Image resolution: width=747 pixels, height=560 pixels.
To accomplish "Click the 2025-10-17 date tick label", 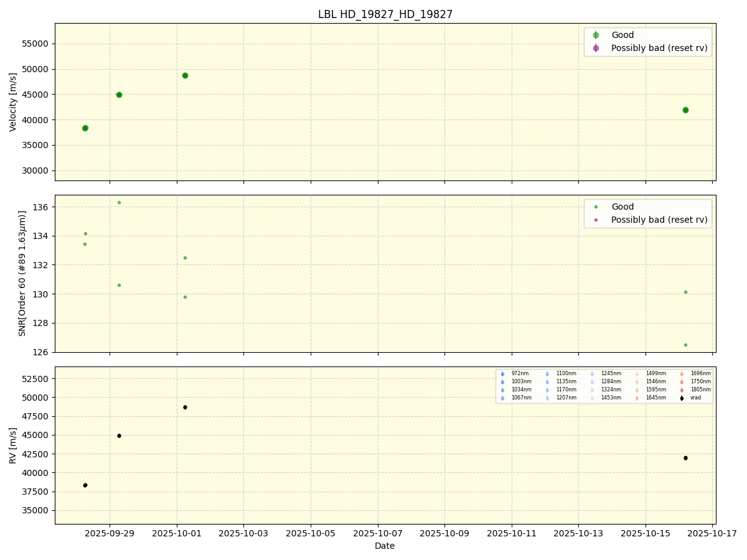I will (712, 533).
